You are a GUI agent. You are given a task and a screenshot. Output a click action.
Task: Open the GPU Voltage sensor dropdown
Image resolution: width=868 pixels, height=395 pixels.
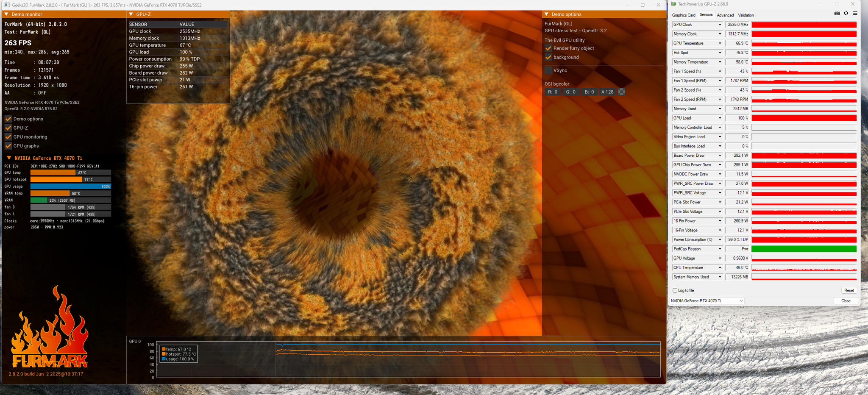720,258
